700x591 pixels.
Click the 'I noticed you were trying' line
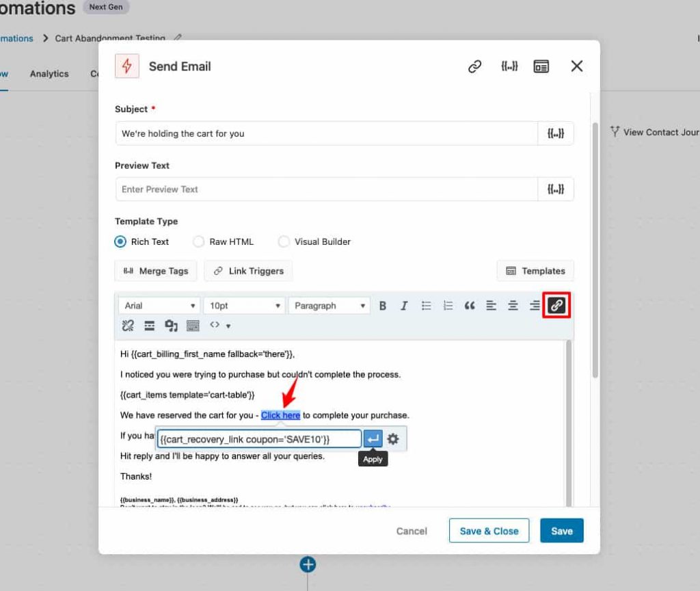(x=260, y=374)
